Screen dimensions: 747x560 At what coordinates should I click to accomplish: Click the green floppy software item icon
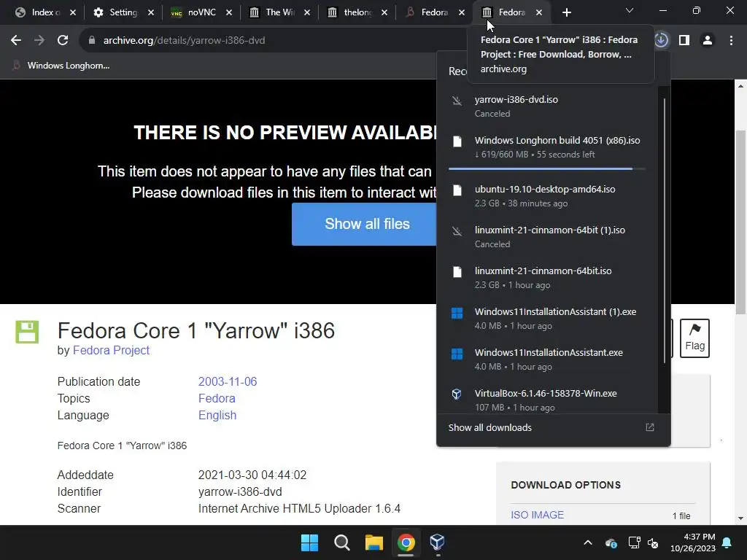tap(27, 332)
